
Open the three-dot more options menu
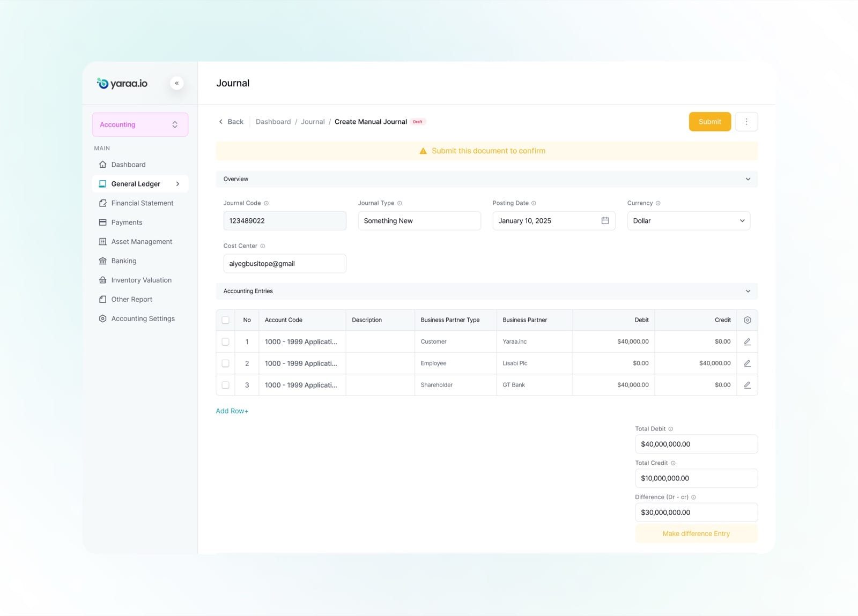(x=746, y=122)
